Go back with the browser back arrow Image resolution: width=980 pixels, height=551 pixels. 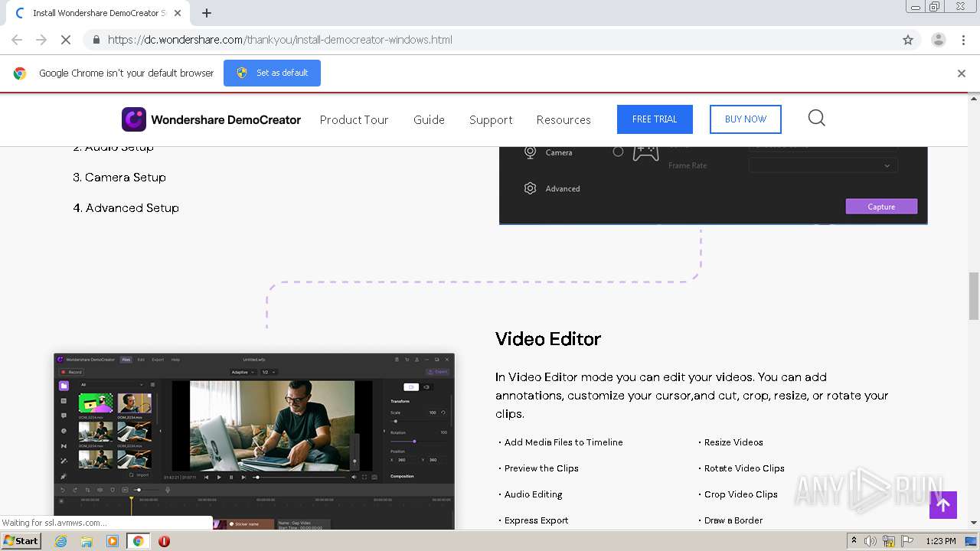(x=17, y=40)
